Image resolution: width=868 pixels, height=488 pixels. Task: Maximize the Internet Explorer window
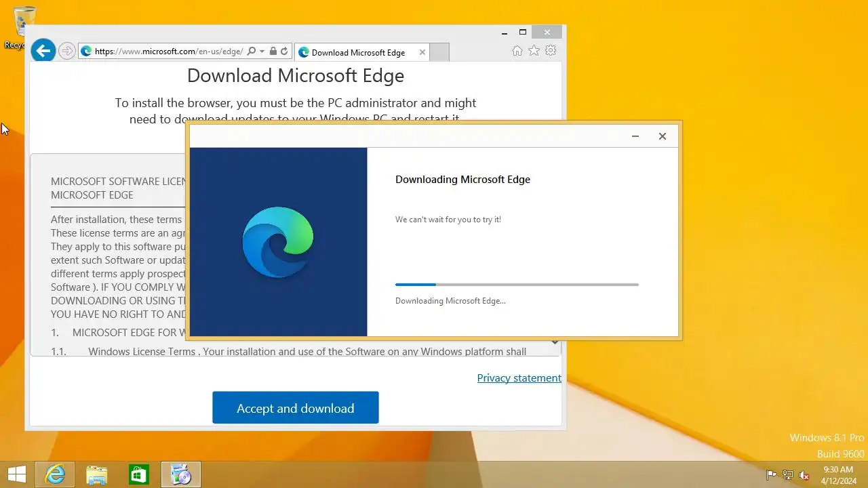(x=523, y=32)
